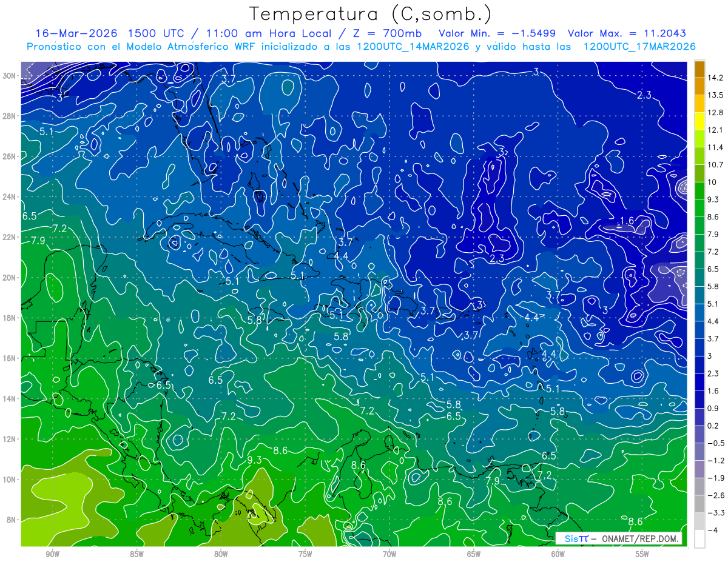Image resolution: width=728 pixels, height=562 pixels.
Task: Click the colorbar label 14.2
Action: coord(716,78)
